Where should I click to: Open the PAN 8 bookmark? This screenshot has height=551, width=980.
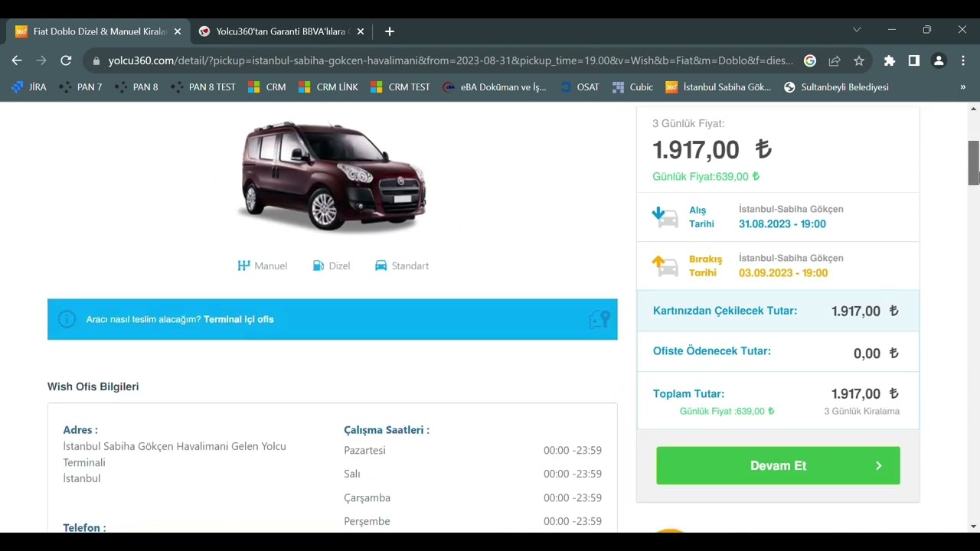point(136,87)
